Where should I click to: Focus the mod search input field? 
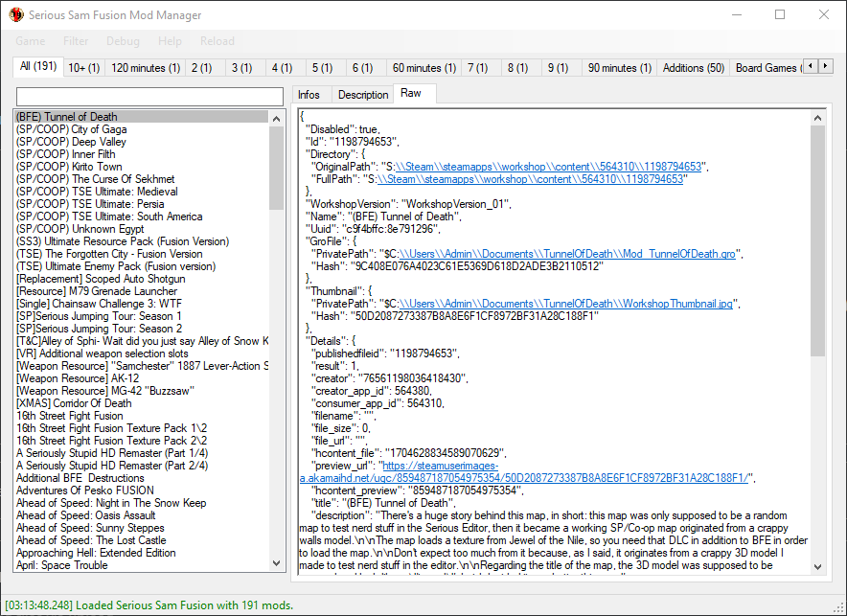(x=149, y=97)
